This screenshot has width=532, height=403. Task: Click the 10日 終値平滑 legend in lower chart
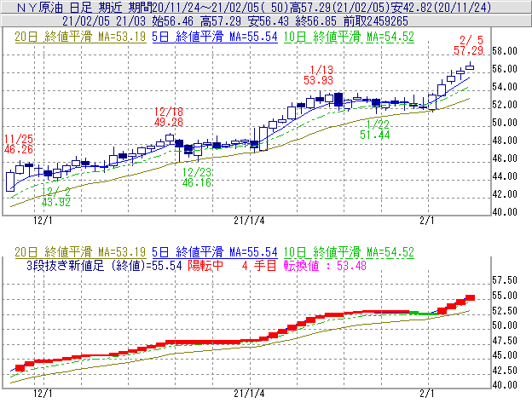point(349,252)
